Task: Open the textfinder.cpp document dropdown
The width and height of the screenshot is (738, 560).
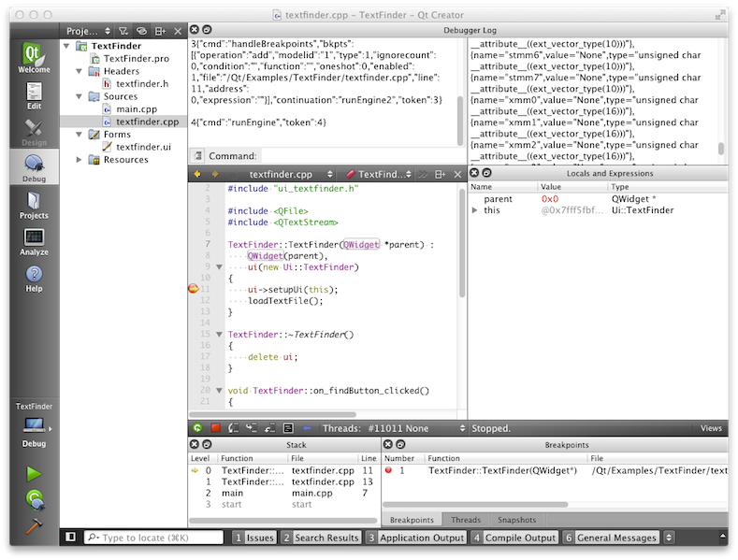Action: (x=291, y=174)
